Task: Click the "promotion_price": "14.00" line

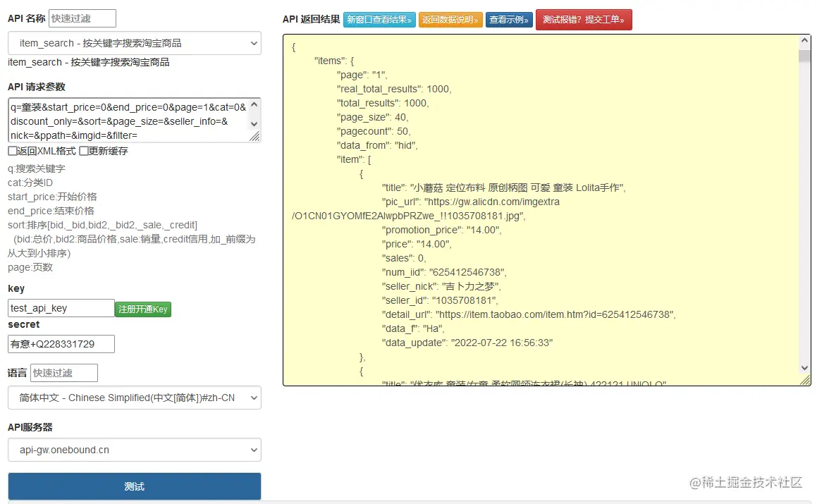Action: click(441, 230)
